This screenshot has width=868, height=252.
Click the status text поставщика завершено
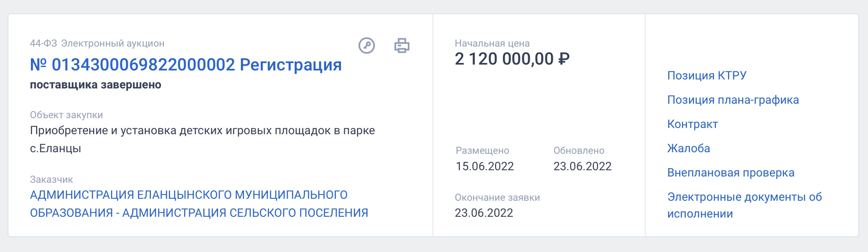pyautogui.click(x=96, y=85)
